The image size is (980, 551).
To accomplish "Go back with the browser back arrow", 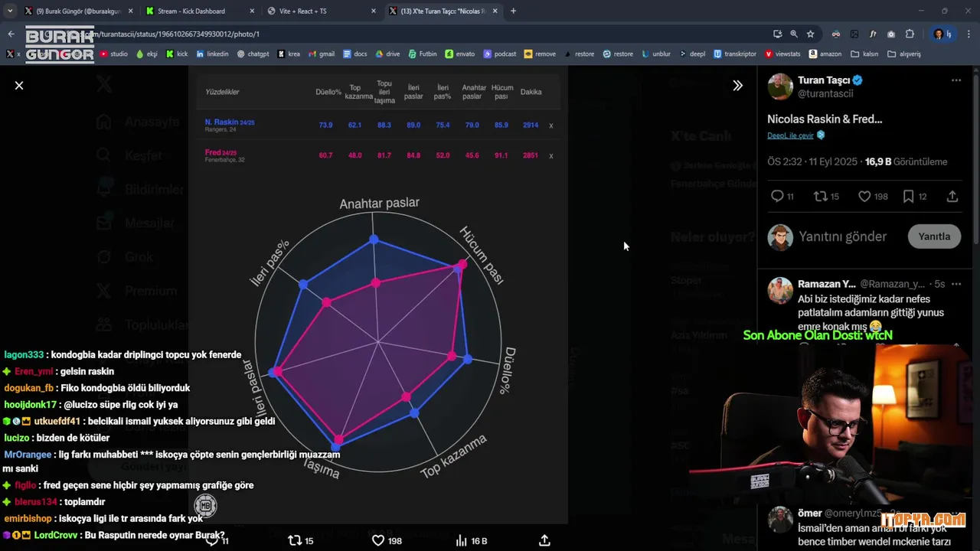I will tap(11, 34).
